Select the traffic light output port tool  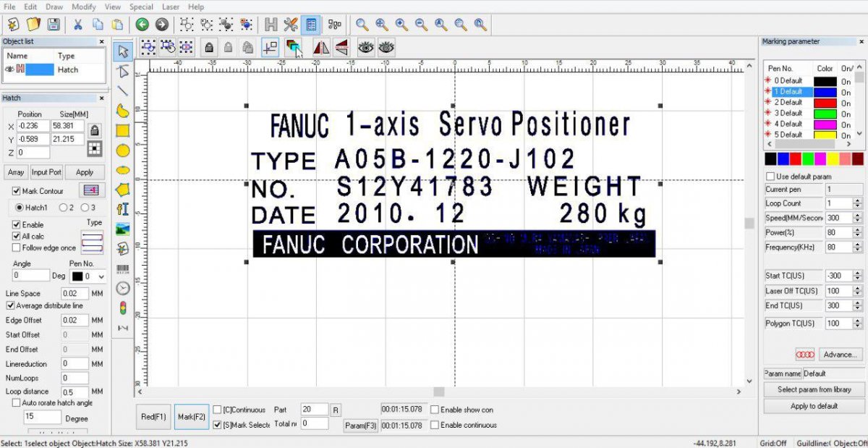point(123,308)
